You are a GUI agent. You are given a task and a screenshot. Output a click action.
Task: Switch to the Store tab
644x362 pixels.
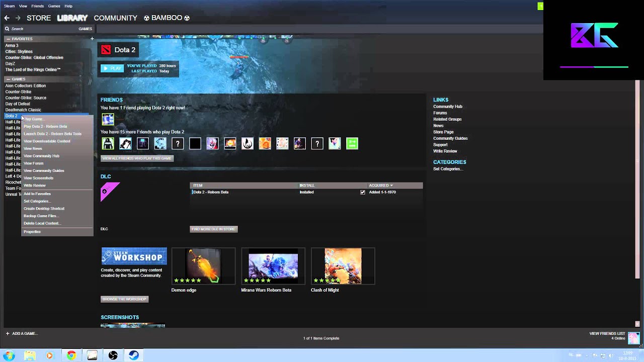pos(39,18)
